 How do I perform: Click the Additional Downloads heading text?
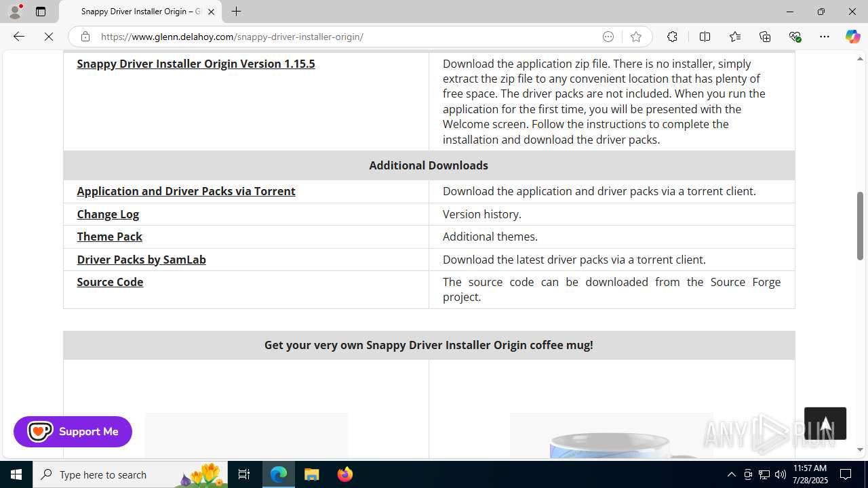pos(429,165)
